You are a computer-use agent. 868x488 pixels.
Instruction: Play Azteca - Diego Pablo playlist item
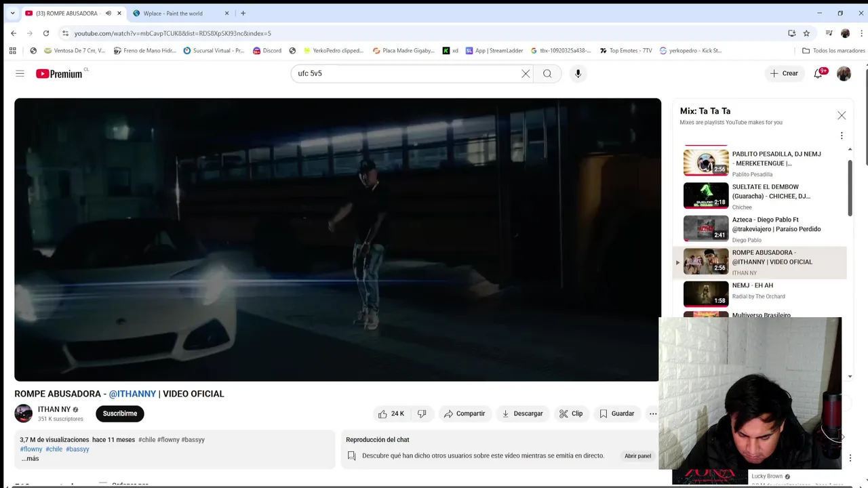click(760, 228)
